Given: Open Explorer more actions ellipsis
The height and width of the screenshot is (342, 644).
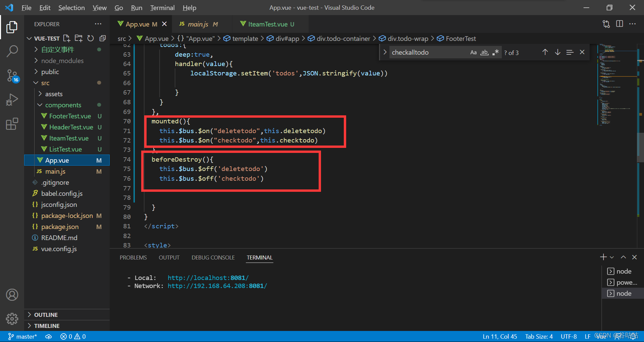Looking at the screenshot, I should coord(98,24).
